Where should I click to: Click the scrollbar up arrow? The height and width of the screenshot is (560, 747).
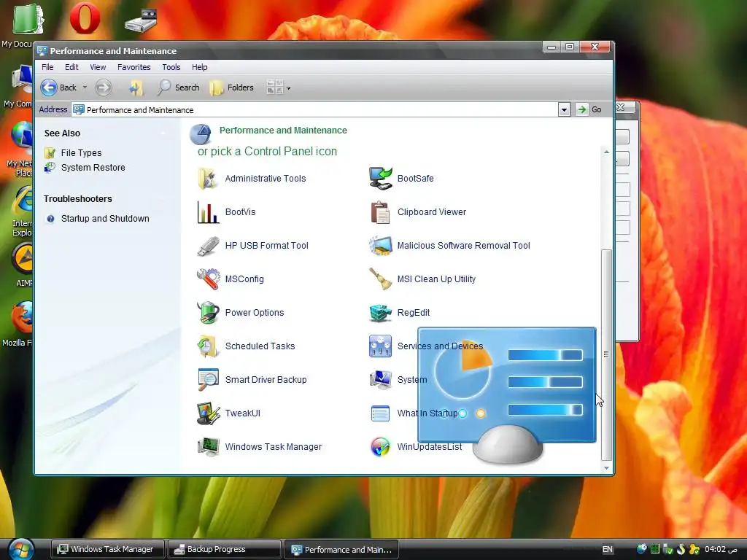click(606, 152)
